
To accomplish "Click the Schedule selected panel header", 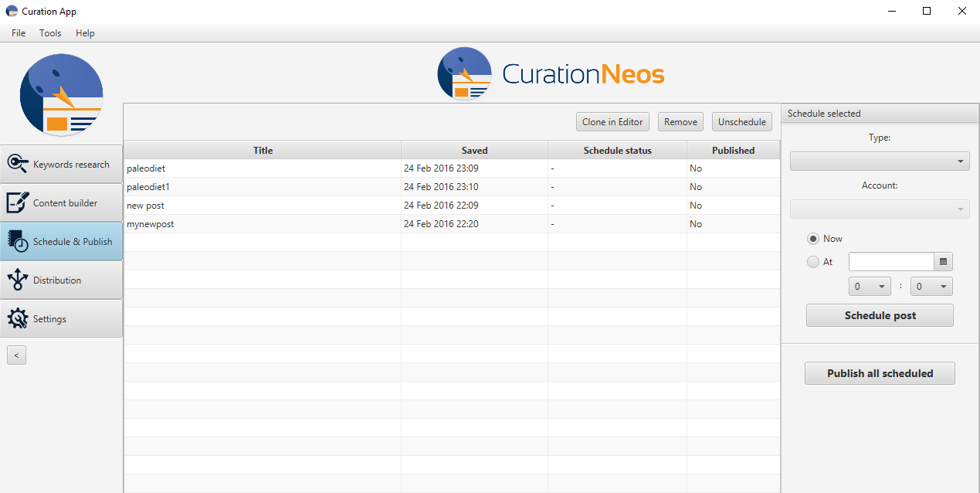I will click(x=880, y=114).
